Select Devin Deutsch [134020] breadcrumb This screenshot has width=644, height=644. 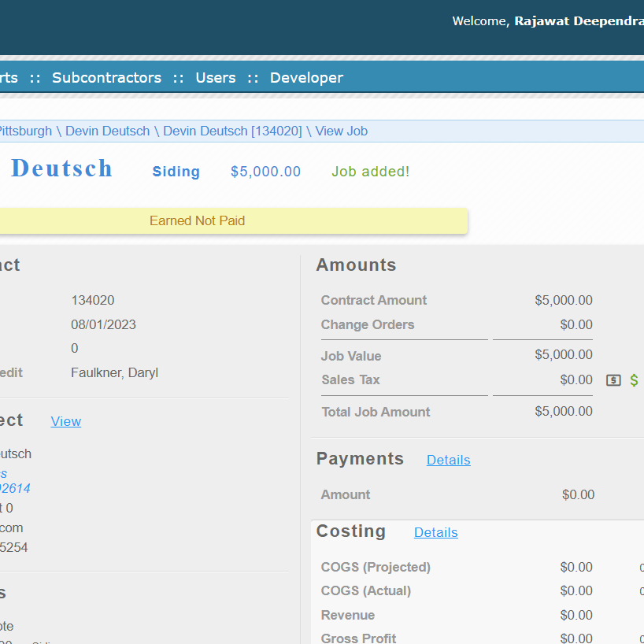(232, 131)
